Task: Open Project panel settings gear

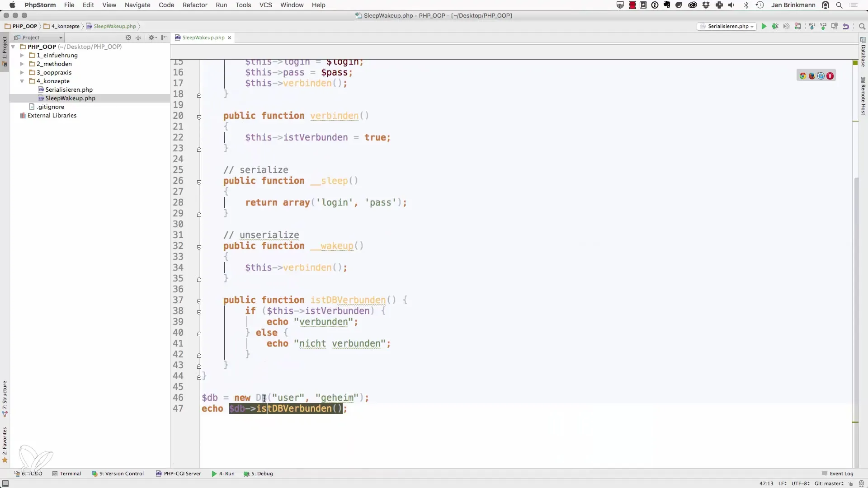Action: (152, 38)
